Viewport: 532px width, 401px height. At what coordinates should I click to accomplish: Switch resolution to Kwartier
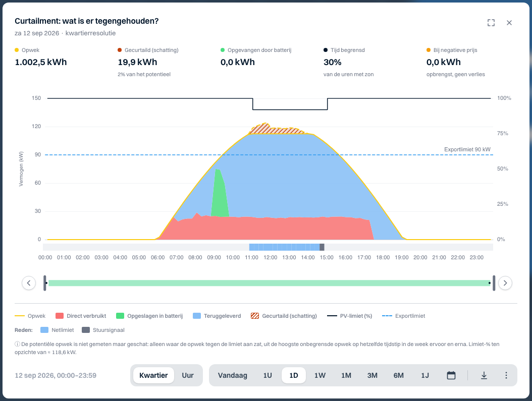[x=153, y=375]
